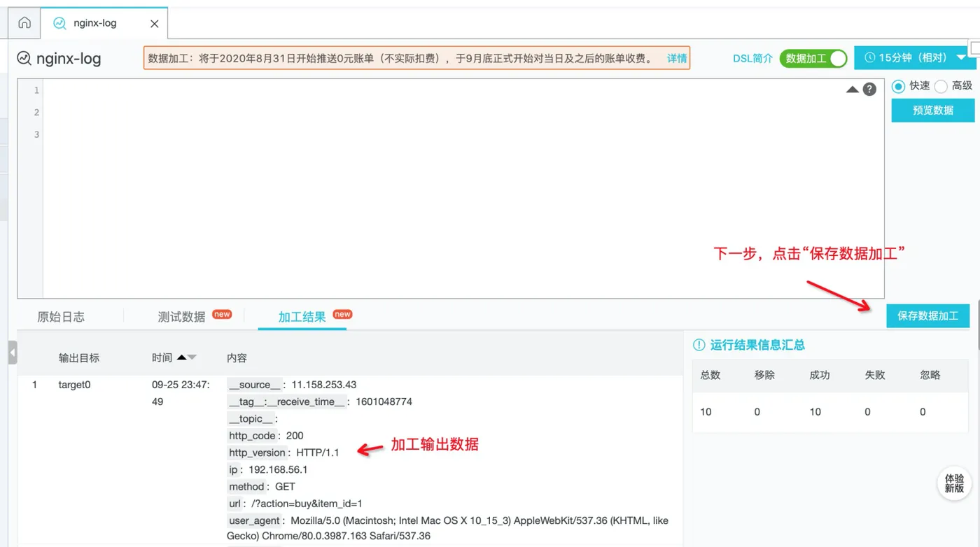This screenshot has height=547, width=980.
Task: Click the 总数 summary header
Action: coord(710,375)
